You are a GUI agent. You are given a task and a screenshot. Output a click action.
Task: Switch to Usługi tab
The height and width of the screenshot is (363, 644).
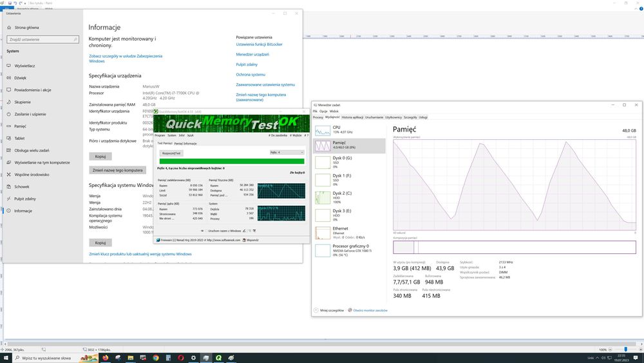click(423, 117)
